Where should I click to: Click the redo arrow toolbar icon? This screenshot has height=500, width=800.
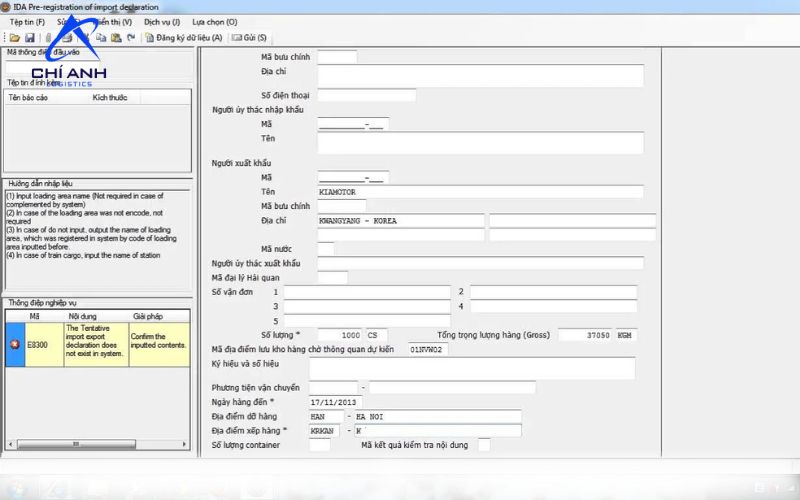[131, 38]
